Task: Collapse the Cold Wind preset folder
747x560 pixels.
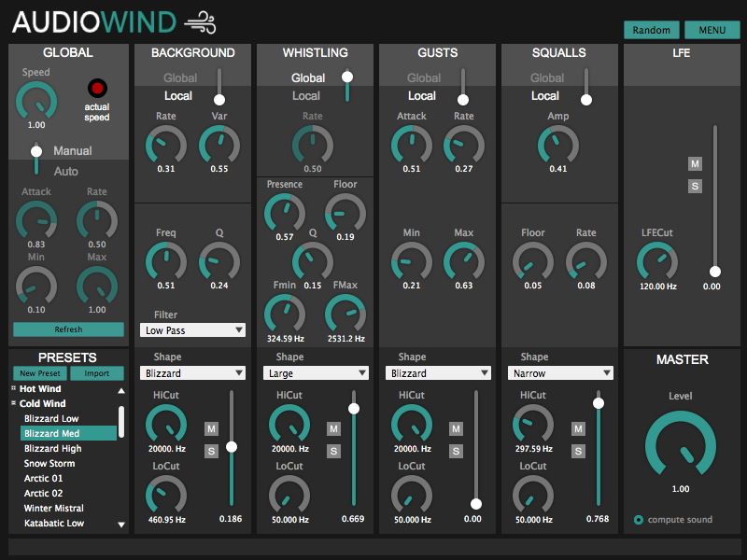Action: tap(14, 403)
